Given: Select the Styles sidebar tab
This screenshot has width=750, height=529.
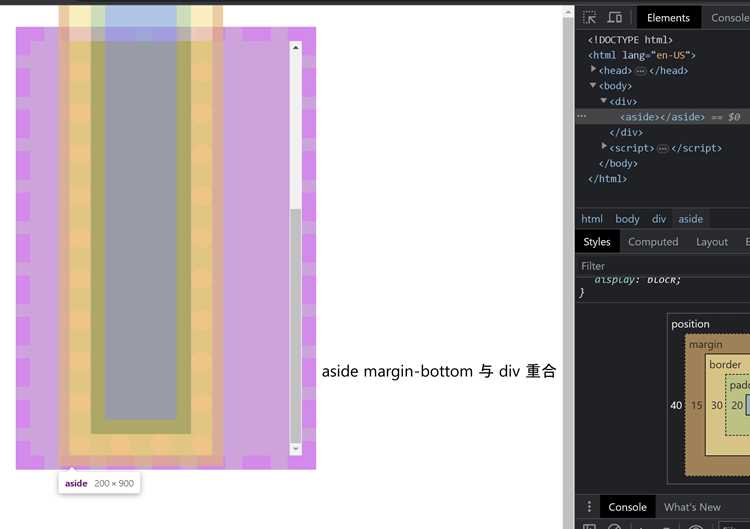Looking at the screenshot, I should (x=596, y=242).
